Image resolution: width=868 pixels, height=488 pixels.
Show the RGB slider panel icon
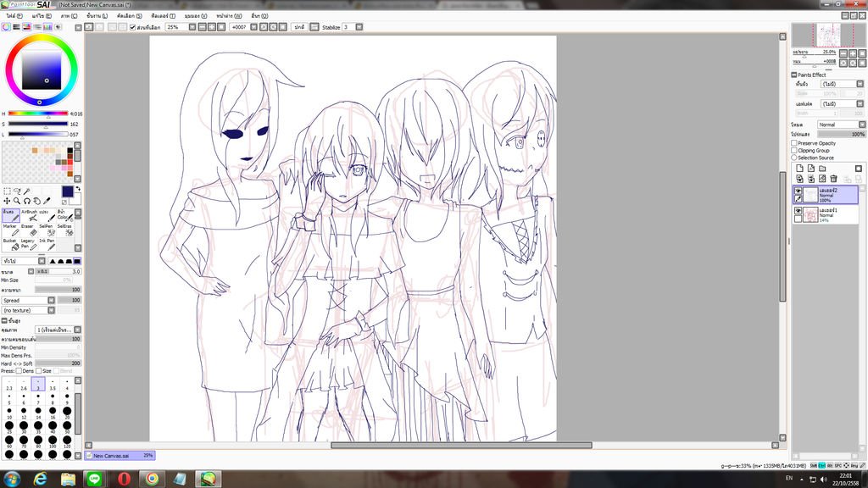coord(16,27)
